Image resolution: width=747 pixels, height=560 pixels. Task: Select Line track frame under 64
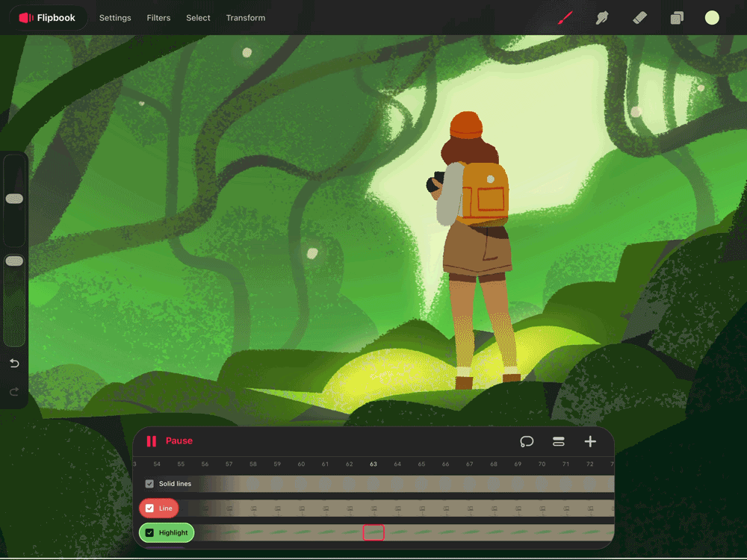click(398, 508)
